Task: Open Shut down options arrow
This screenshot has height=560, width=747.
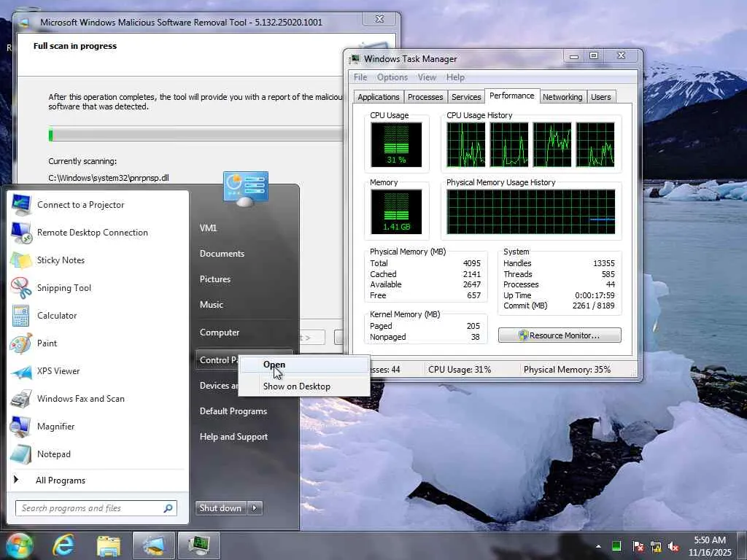Action: point(255,508)
